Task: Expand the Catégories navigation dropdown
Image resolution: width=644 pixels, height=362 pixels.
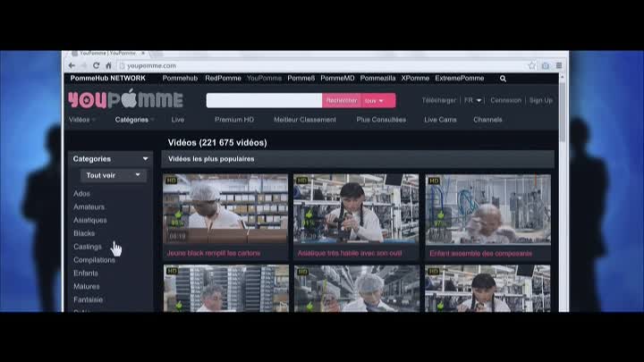Action: click(135, 120)
